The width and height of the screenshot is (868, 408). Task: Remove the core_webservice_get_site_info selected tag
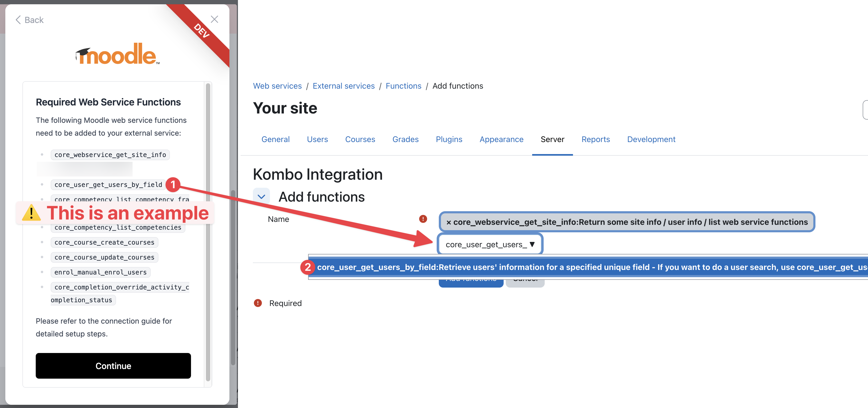448,222
